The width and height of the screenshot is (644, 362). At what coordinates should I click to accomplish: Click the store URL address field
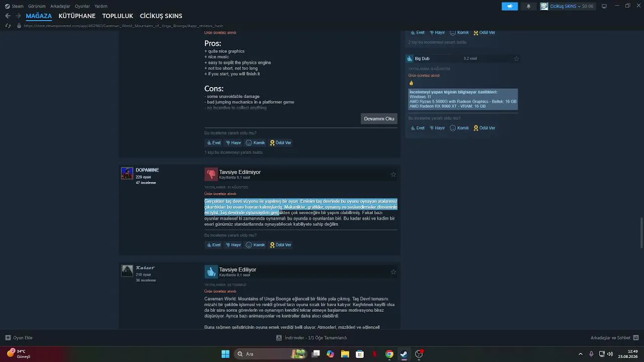coord(123,26)
